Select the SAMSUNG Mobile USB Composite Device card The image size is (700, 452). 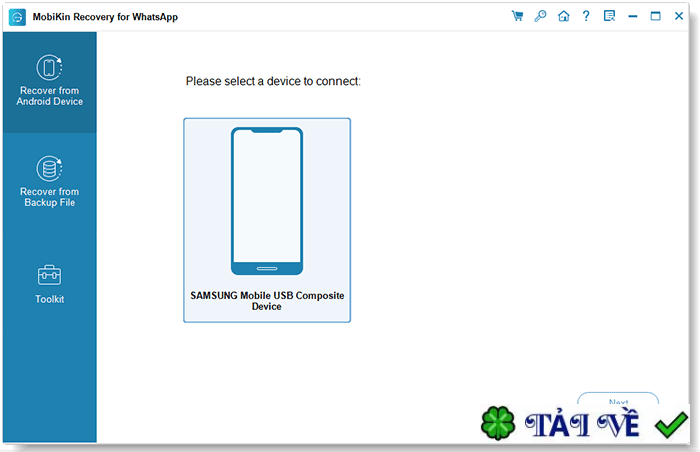267,220
